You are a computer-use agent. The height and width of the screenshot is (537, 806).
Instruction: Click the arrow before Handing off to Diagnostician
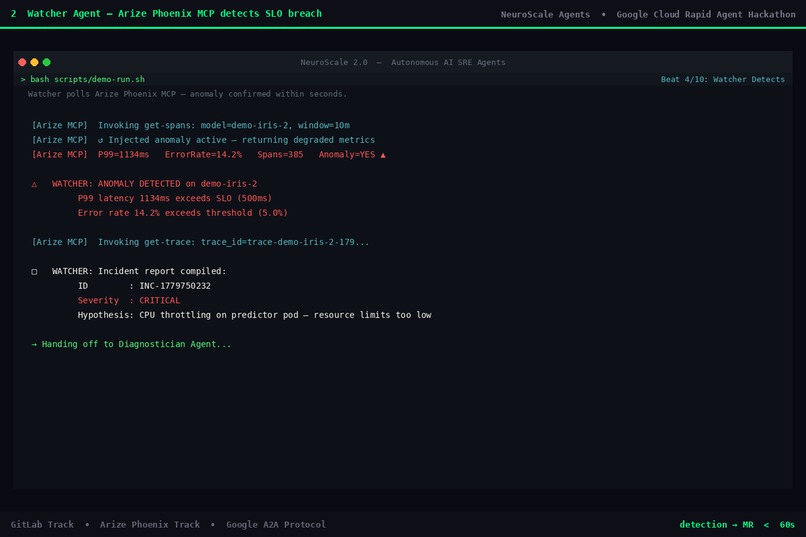click(x=34, y=344)
